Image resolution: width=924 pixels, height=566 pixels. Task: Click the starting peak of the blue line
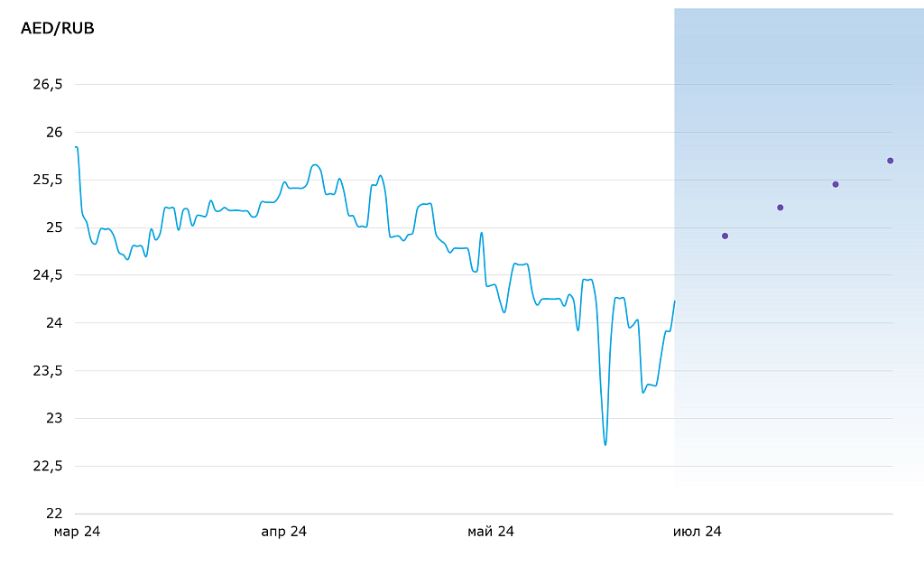[77, 146]
